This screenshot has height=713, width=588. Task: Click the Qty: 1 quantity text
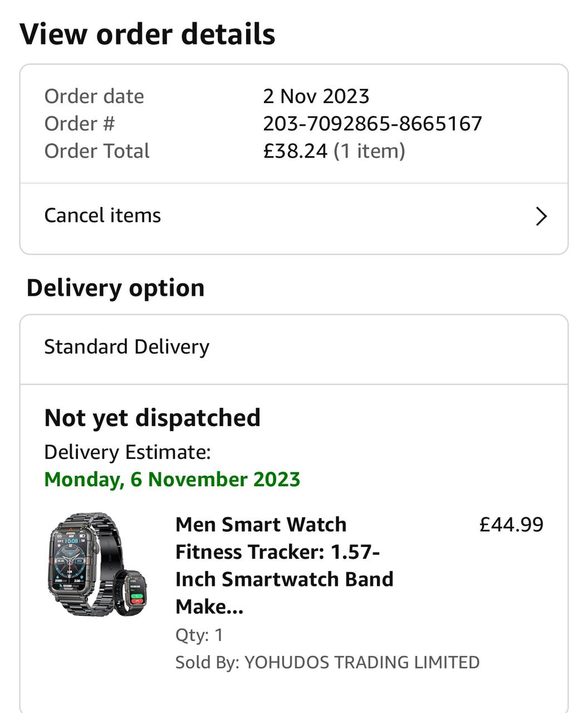point(199,635)
